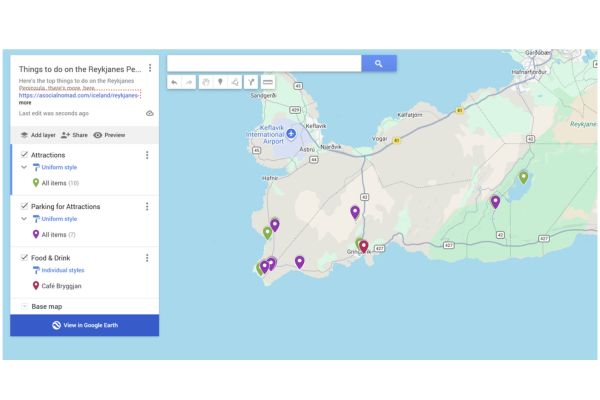The height and width of the screenshot is (400, 600).
Task: Click the Attractions layer title
Action: pyautogui.click(x=48, y=155)
